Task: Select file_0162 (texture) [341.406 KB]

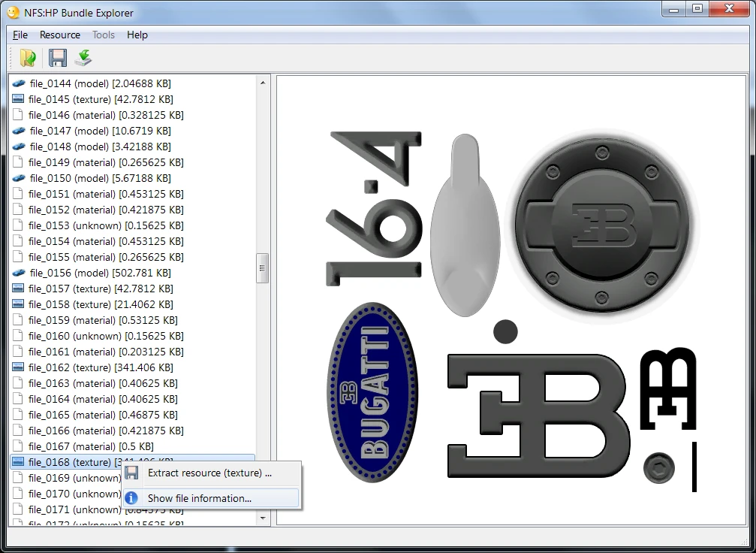Action: pyautogui.click(x=101, y=367)
